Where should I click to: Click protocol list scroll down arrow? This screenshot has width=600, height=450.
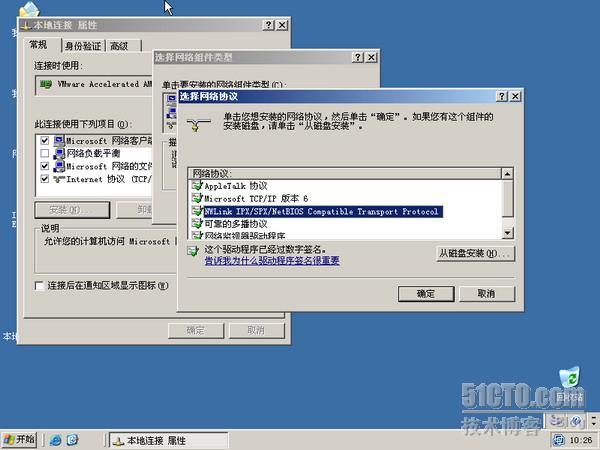coord(507,232)
